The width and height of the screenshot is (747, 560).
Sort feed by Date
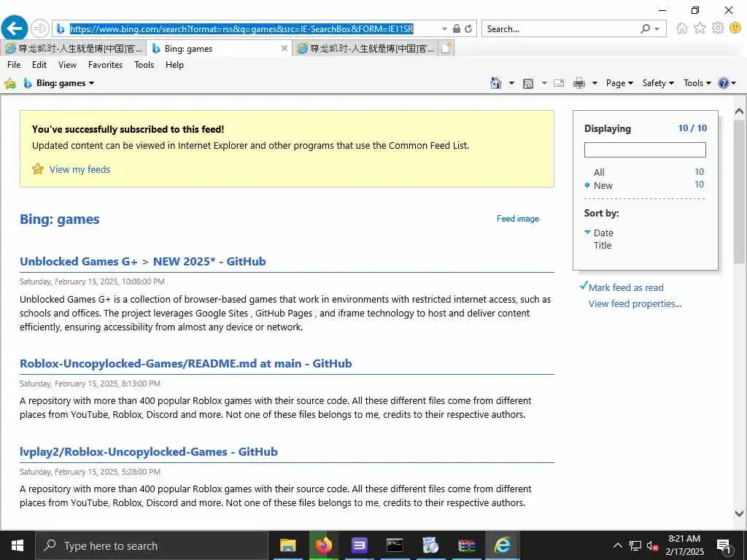click(x=603, y=233)
